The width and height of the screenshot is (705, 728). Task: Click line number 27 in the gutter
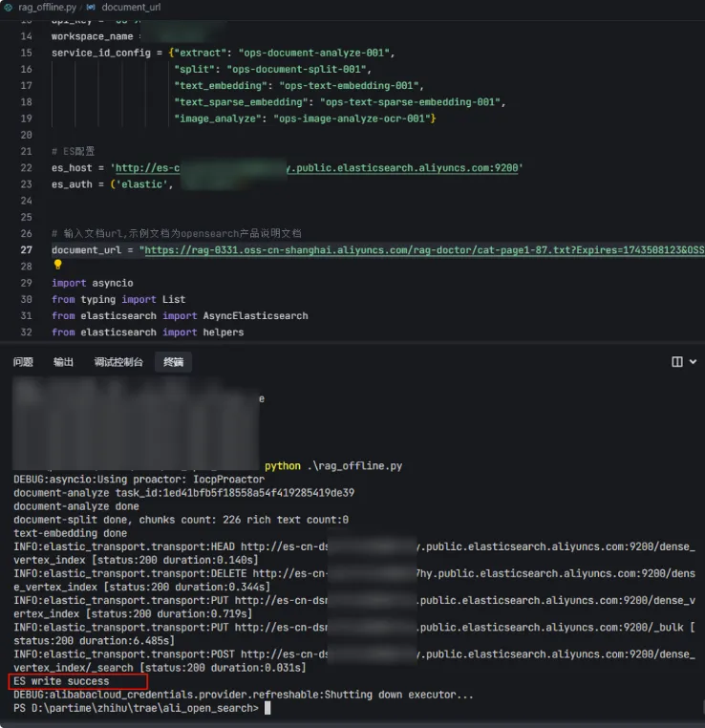[x=26, y=250]
